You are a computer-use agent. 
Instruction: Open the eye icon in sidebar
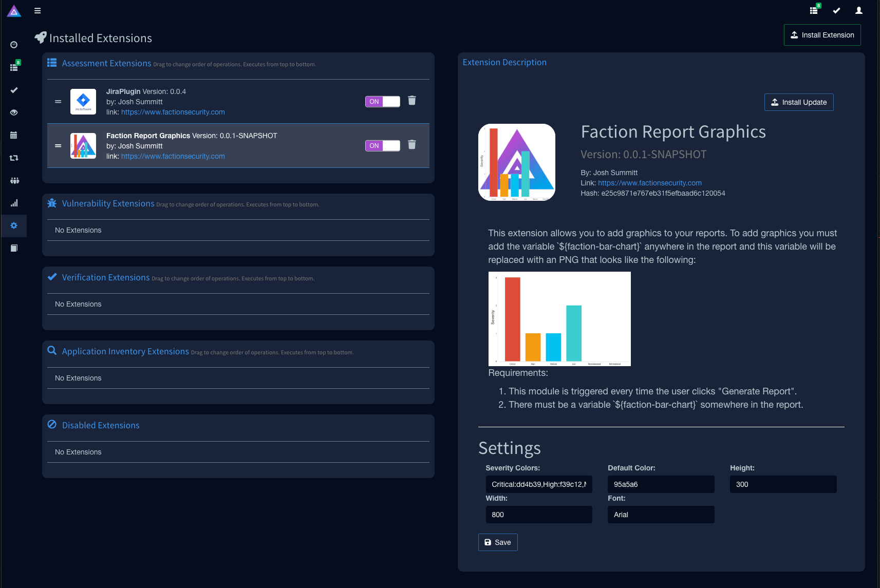coord(14,112)
